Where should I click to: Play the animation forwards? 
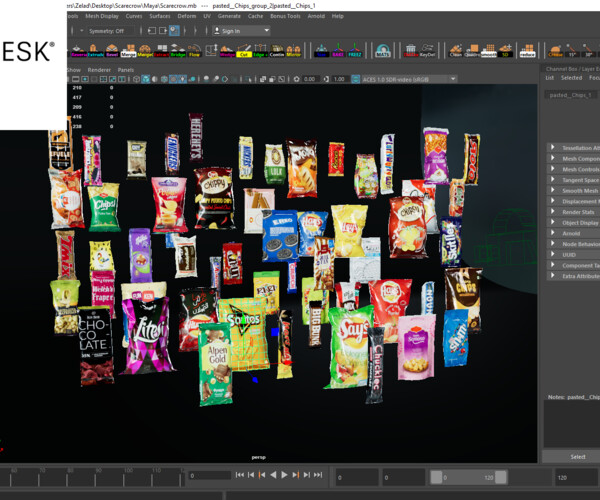(x=284, y=475)
